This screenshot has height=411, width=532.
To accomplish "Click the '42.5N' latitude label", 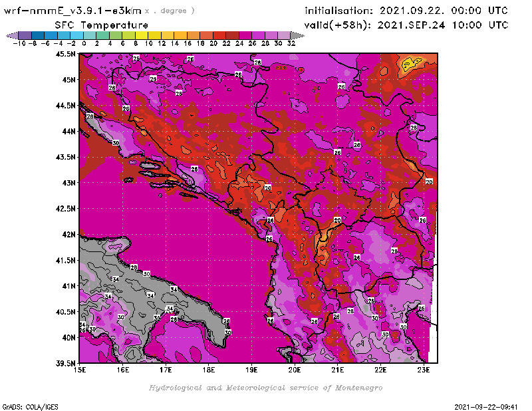I will (x=65, y=209).
